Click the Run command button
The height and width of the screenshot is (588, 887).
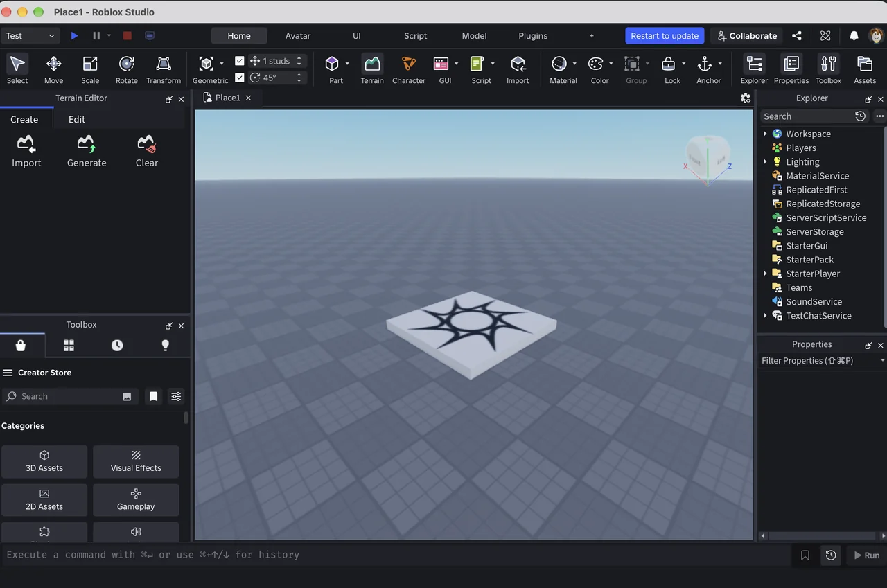coord(867,555)
